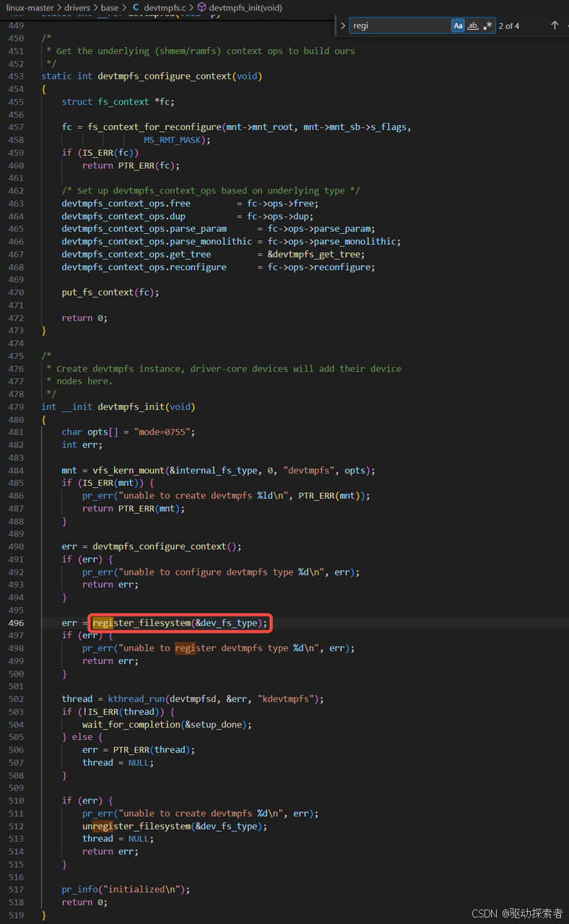569x924 pixels.
Task: Expand the replace field chevron in find widget
Action: pos(343,26)
